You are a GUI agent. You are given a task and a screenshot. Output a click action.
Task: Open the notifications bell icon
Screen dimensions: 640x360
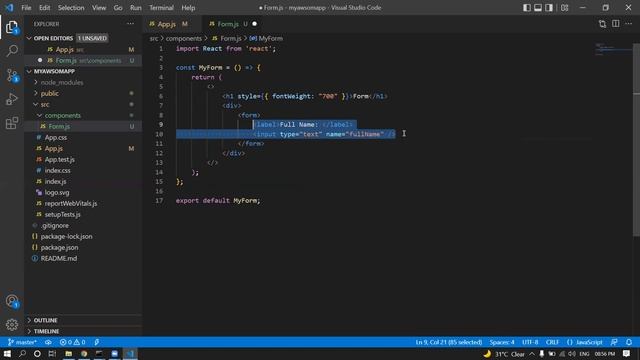[629, 342]
